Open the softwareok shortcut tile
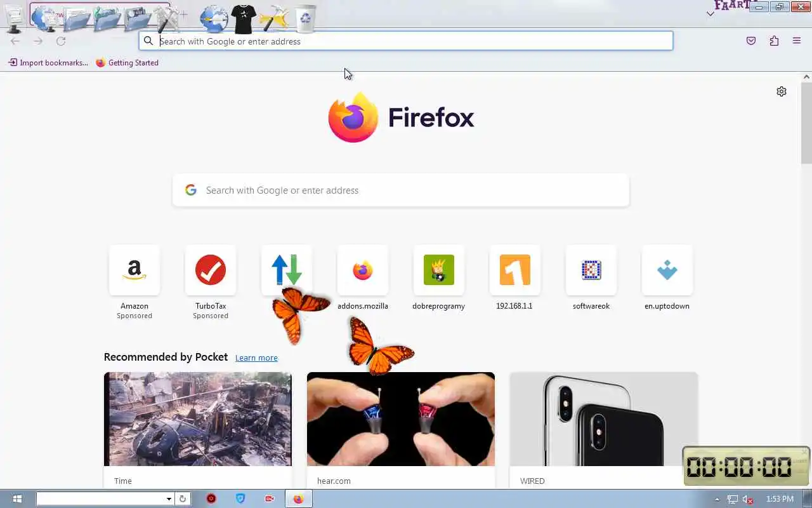812x508 pixels. 591,271
